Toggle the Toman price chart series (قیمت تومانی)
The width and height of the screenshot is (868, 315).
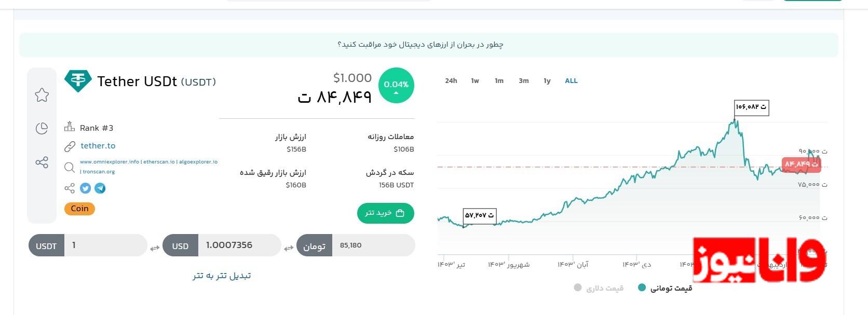point(666,288)
